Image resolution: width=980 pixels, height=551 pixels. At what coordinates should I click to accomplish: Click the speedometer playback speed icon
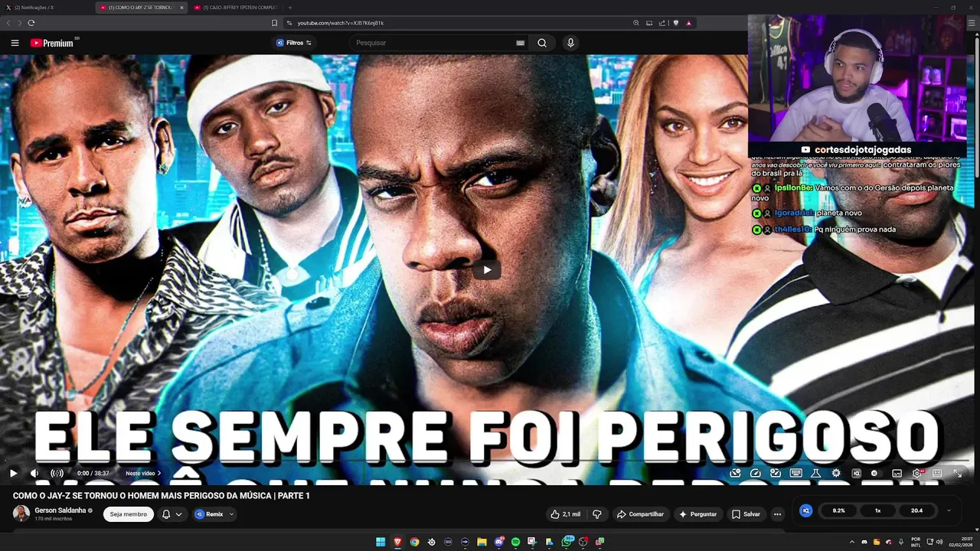pyautogui.click(x=756, y=473)
